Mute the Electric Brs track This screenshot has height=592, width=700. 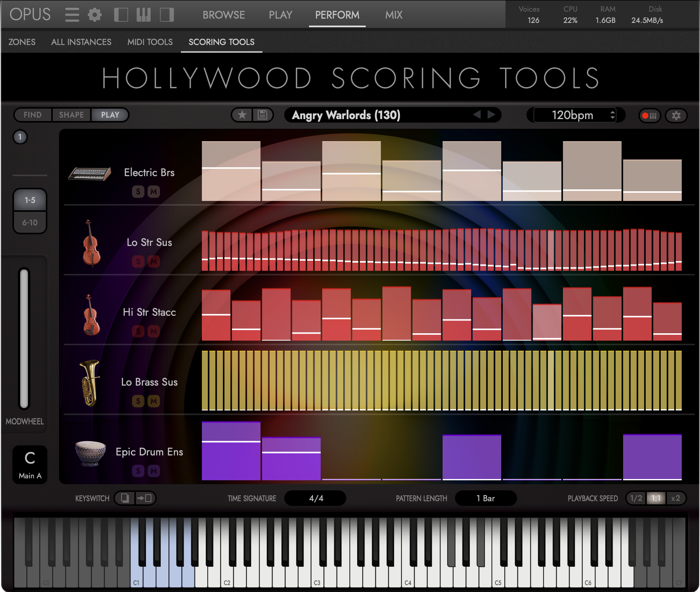154,192
